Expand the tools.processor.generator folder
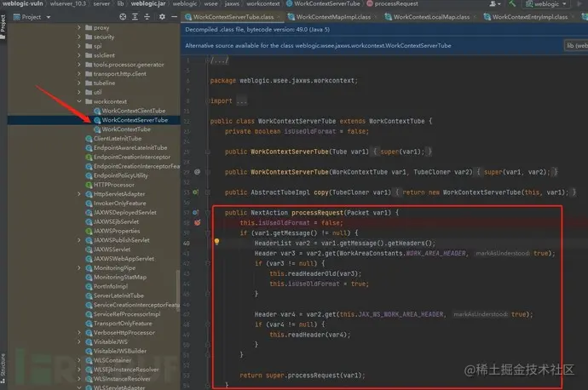The height and width of the screenshot is (390, 588). 78,65
